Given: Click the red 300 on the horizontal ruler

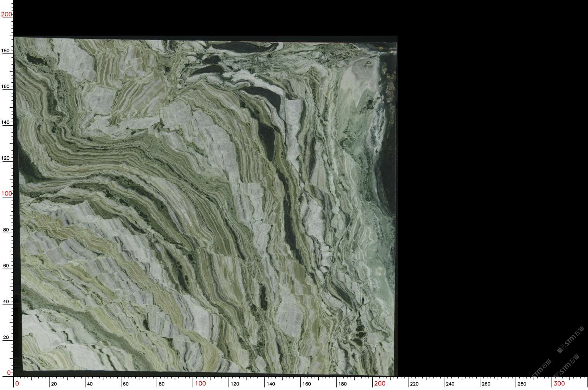Looking at the screenshot, I should tap(560, 384).
